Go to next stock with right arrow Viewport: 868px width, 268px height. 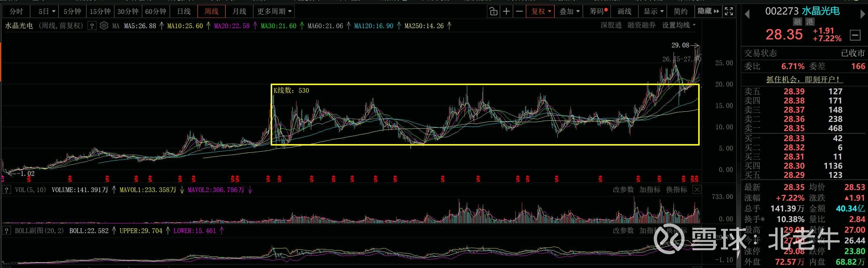(x=863, y=14)
